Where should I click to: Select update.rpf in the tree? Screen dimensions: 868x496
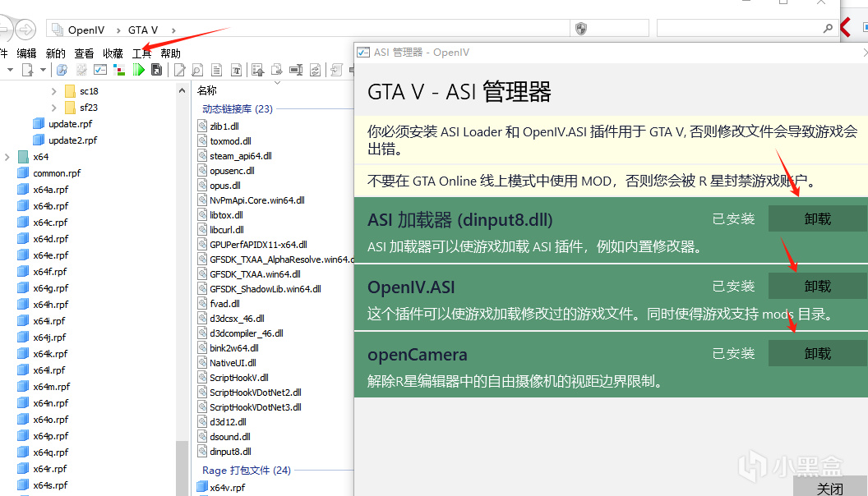pos(71,124)
